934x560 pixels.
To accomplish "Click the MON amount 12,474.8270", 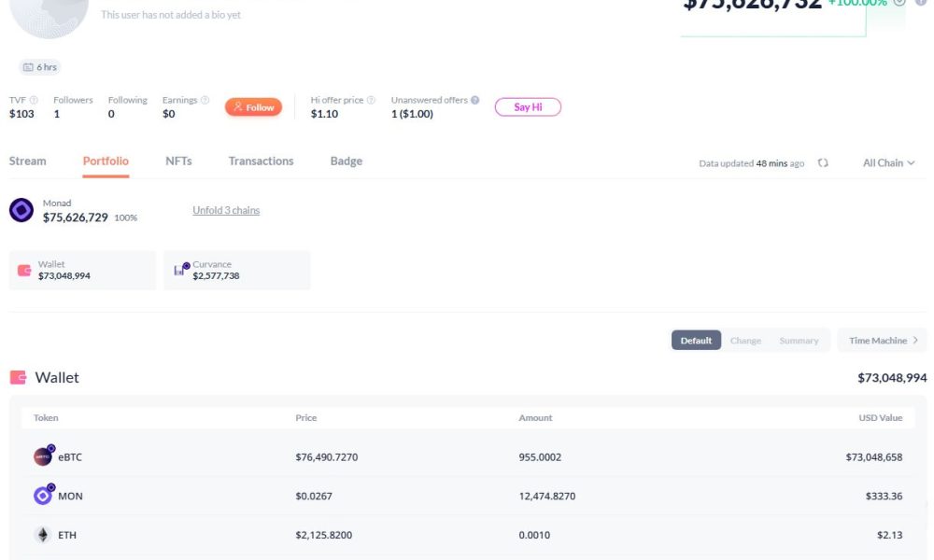I will click(x=547, y=496).
